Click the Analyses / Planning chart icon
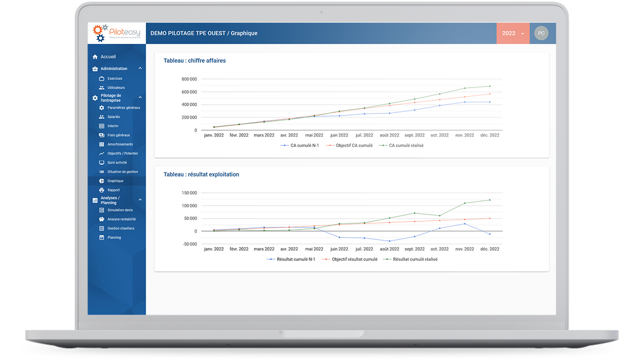The height and width of the screenshot is (361, 644). point(95,200)
